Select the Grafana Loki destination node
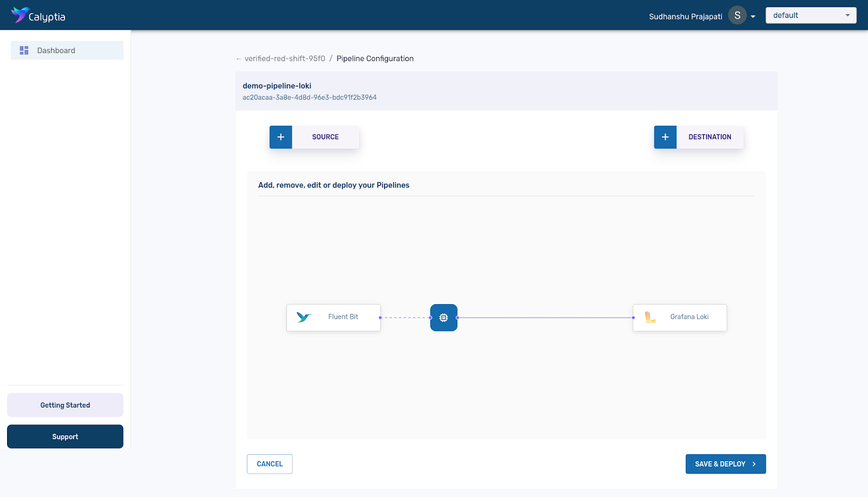 coord(680,317)
